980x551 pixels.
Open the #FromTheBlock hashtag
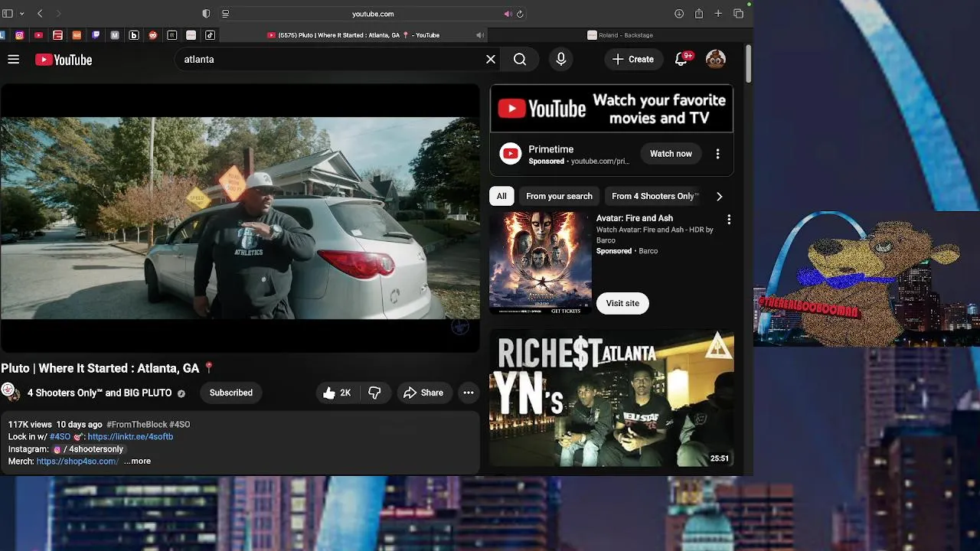136,424
